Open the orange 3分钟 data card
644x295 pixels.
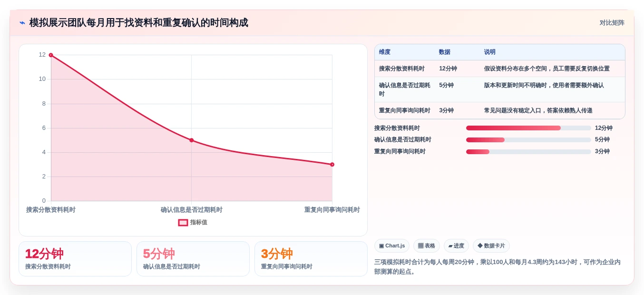tap(311, 259)
